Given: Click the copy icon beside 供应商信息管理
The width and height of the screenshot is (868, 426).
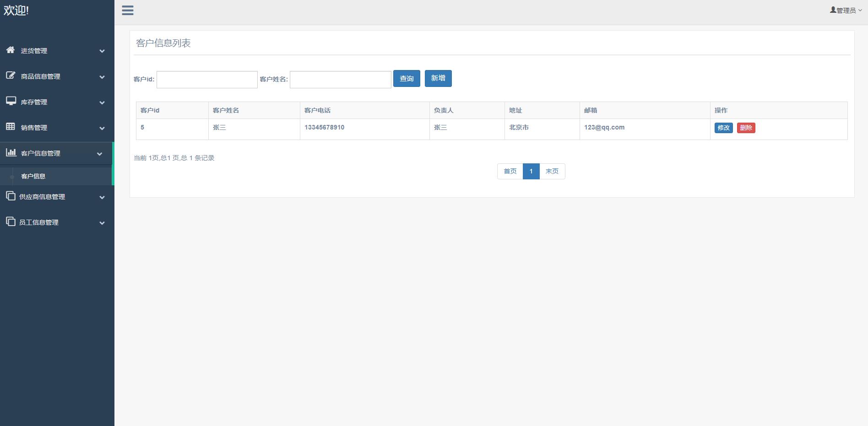Looking at the screenshot, I should (x=11, y=196).
